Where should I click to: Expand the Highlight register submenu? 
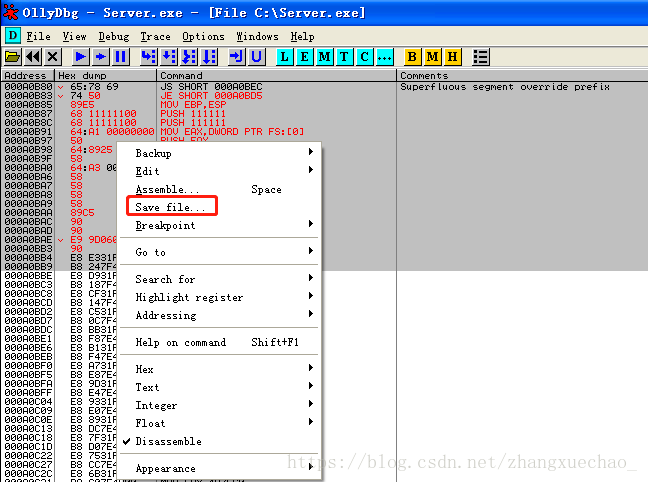(x=220, y=297)
